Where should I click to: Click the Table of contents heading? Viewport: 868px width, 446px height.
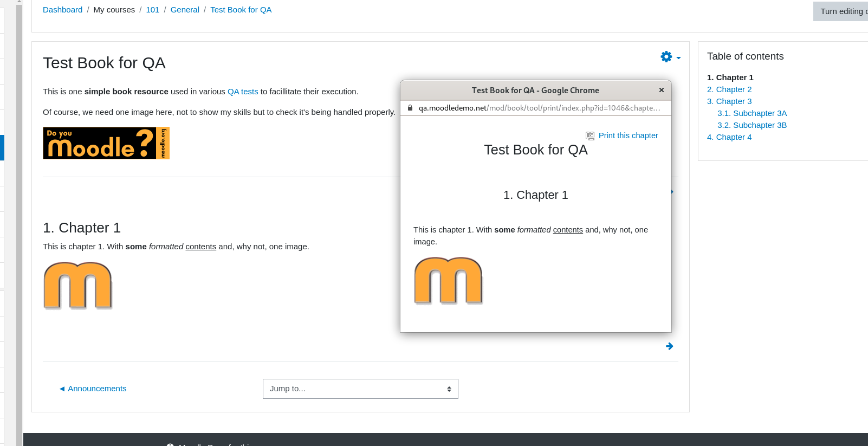click(745, 56)
